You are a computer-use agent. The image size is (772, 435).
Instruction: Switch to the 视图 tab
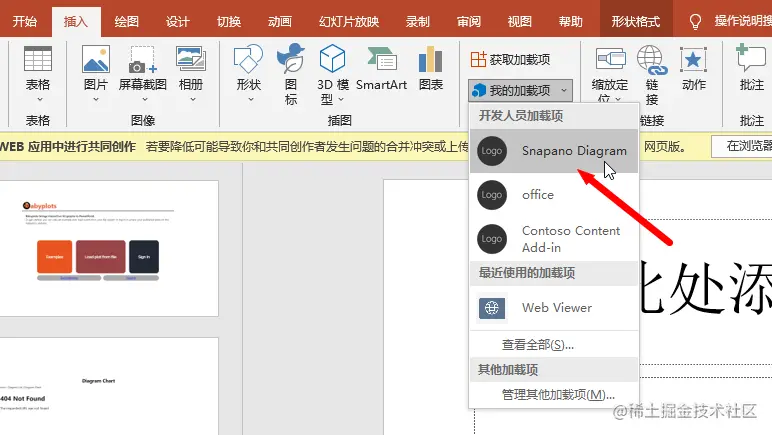coord(519,22)
